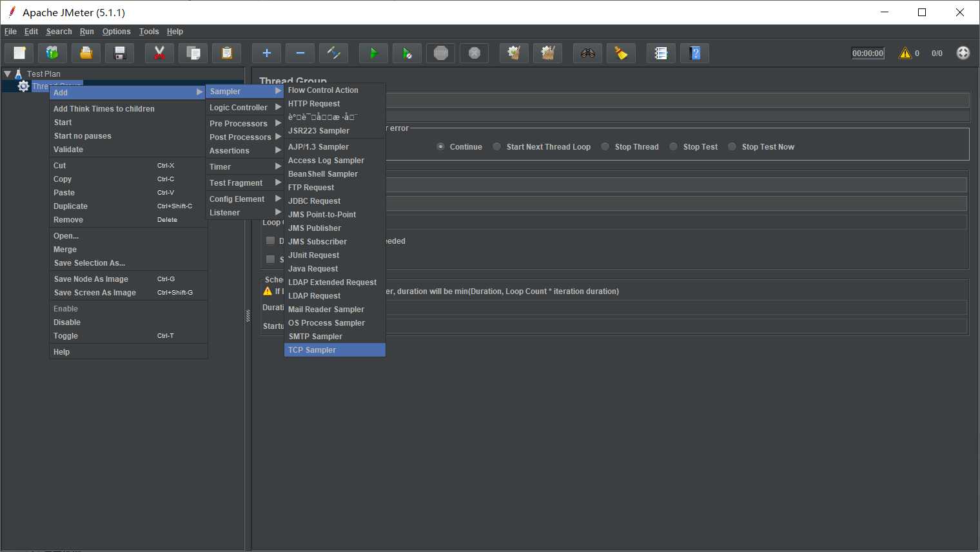Click Add Think Times to children

tap(128, 109)
